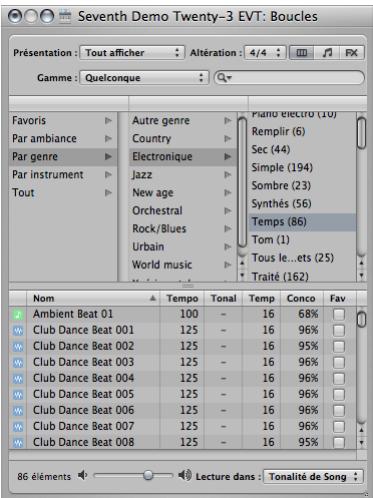Toggle favorite checkbox for Club Dance Beat 005
This screenshot has height=498, width=373.
tap(339, 394)
